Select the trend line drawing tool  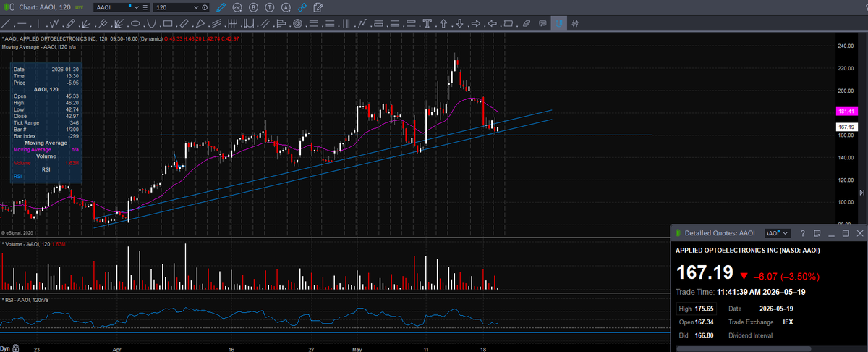point(6,24)
